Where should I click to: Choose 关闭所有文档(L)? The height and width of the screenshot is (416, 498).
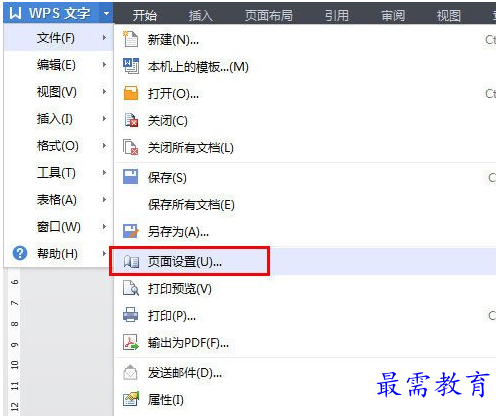click(305, 148)
